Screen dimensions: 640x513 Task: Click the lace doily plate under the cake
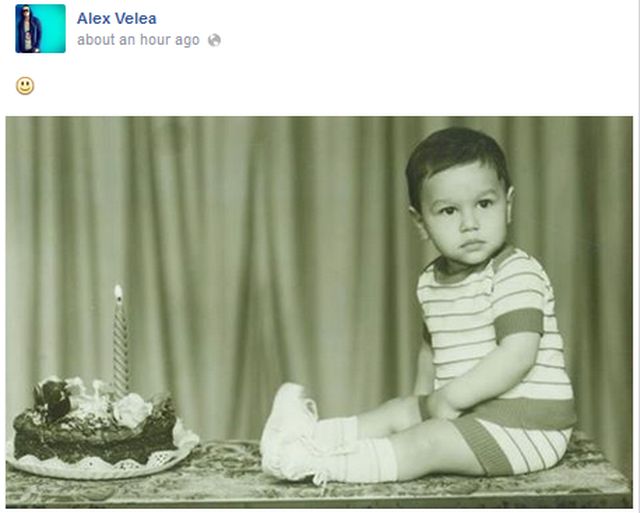point(100,463)
